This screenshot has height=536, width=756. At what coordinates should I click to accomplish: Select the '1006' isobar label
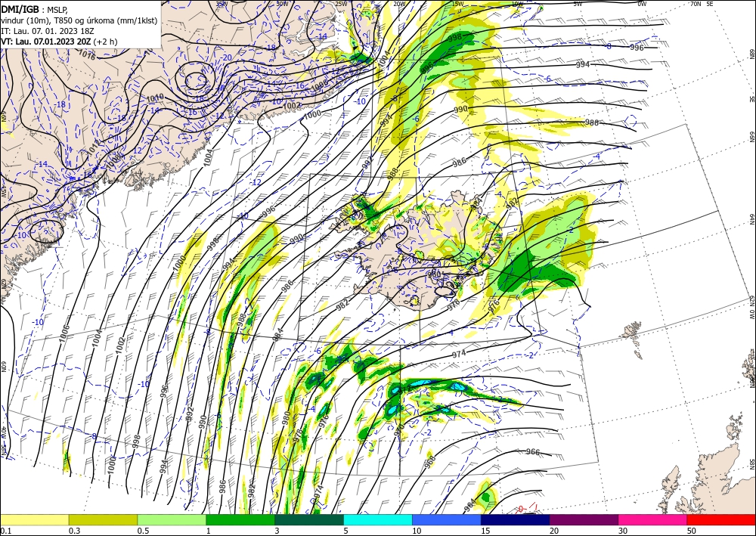click(64, 334)
